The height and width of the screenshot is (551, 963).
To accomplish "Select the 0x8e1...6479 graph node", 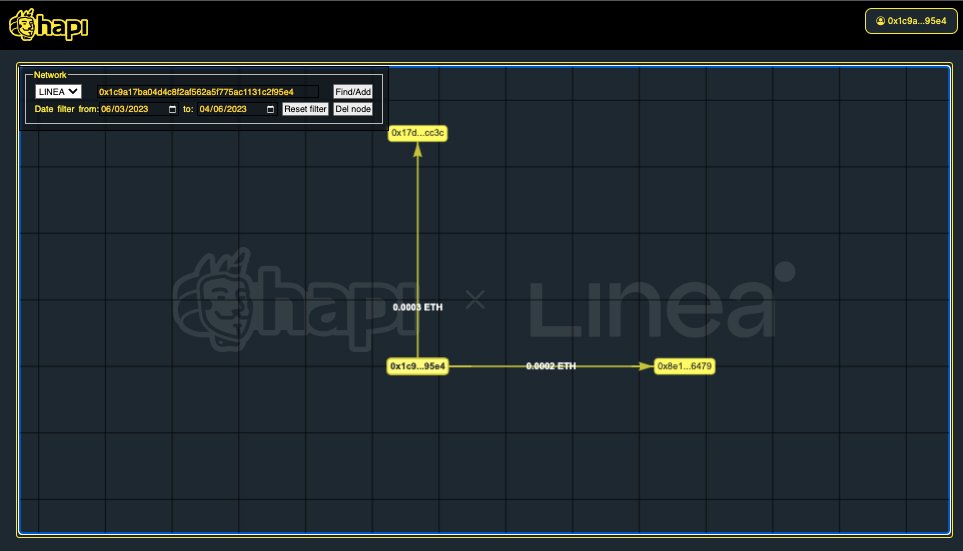I will point(684,366).
